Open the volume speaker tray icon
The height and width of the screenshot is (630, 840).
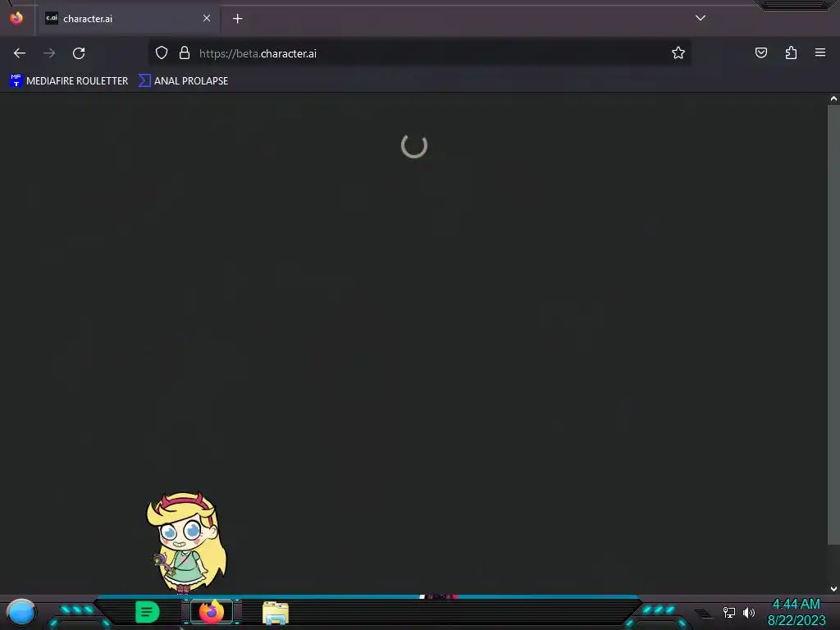tap(749, 612)
